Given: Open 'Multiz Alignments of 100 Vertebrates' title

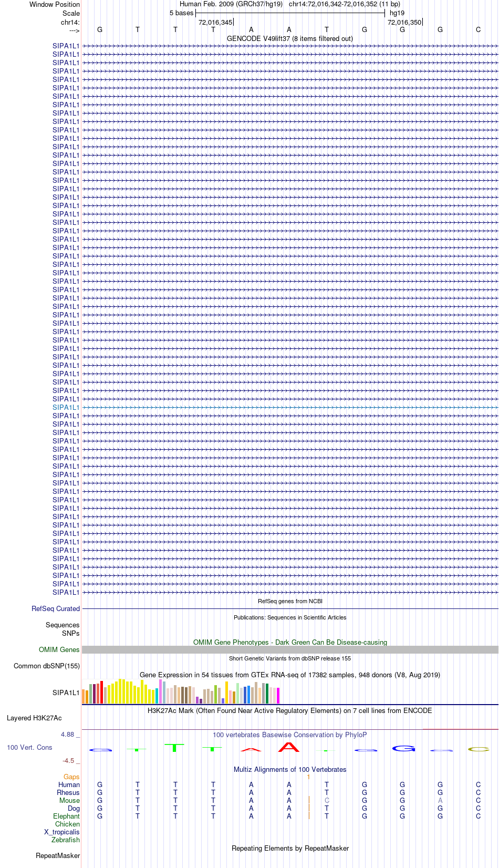Looking at the screenshot, I should point(290,769).
